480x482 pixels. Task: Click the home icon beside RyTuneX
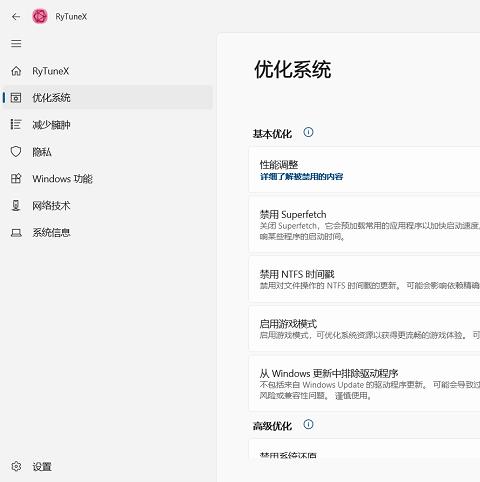16,71
